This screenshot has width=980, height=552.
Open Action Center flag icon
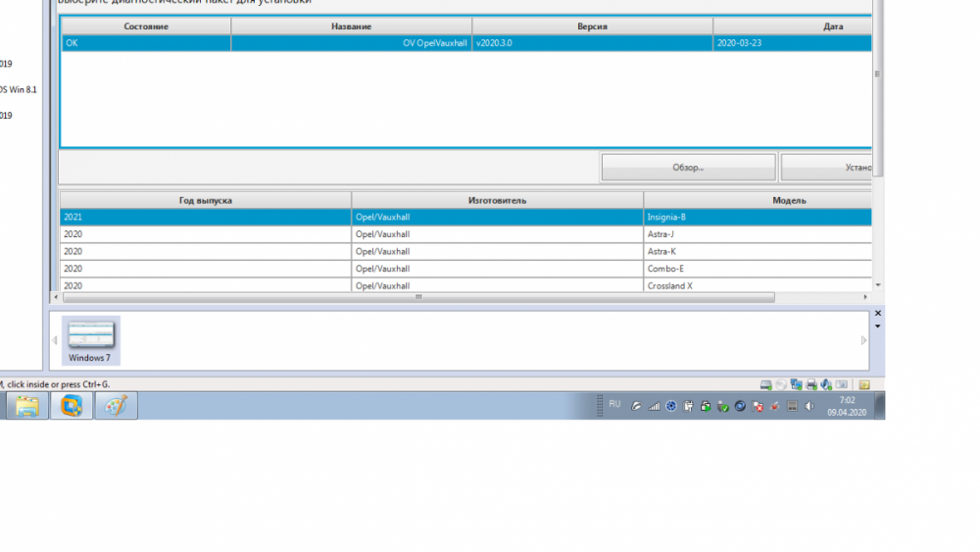click(x=758, y=406)
